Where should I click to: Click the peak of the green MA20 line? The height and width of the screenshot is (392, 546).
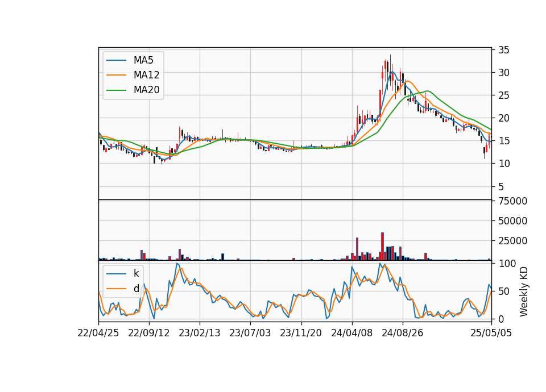click(x=428, y=91)
